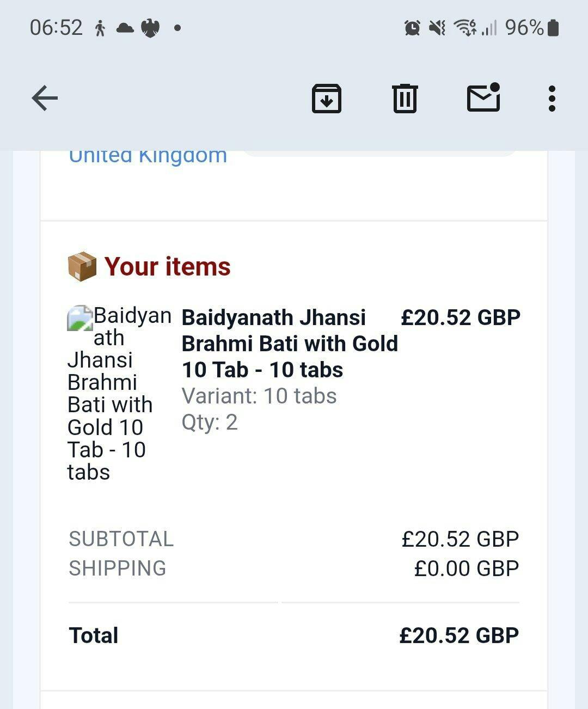
Task: Tap the Qty: 2 text
Action: pos(210,422)
